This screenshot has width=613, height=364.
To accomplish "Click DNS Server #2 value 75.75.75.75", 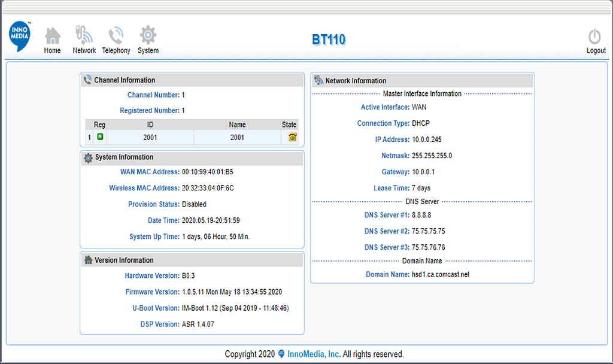I will click(x=429, y=231).
